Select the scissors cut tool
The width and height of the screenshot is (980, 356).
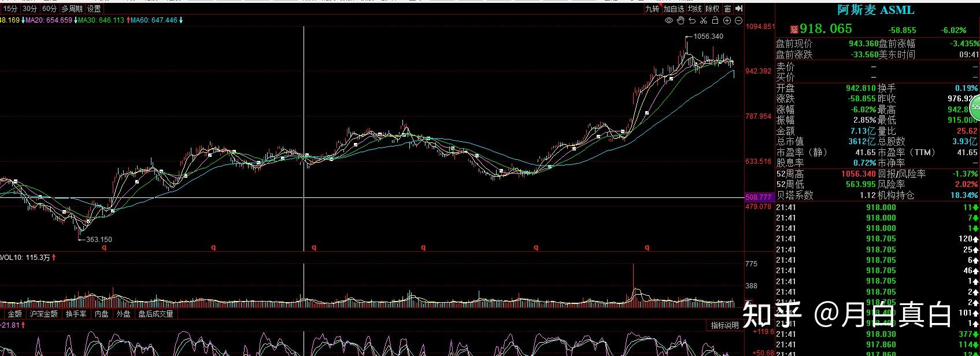point(704,20)
